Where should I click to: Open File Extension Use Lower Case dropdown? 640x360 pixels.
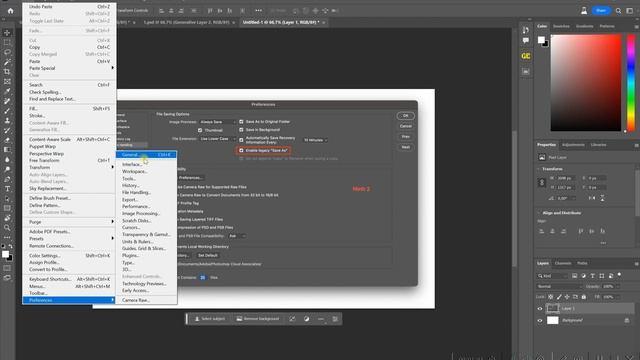[x=218, y=139]
